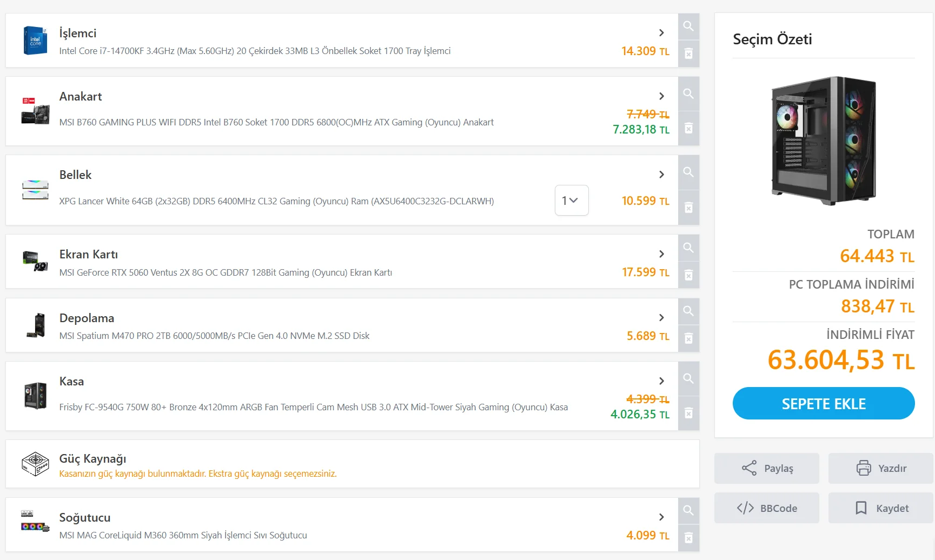The height and width of the screenshot is (560, 935).
Task: Delete the Bellek selection
Action: [688, 208]
